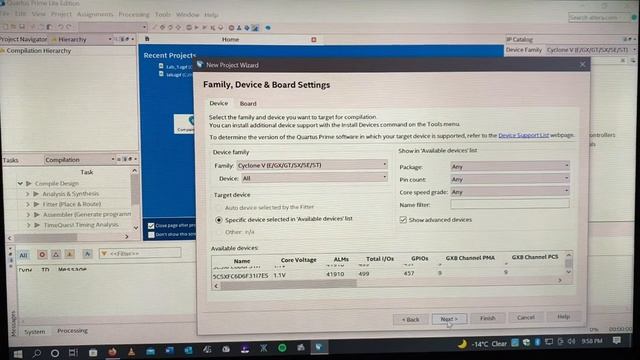Show All messages filter button
The image size is (640, 360).
tap(24, 255)
